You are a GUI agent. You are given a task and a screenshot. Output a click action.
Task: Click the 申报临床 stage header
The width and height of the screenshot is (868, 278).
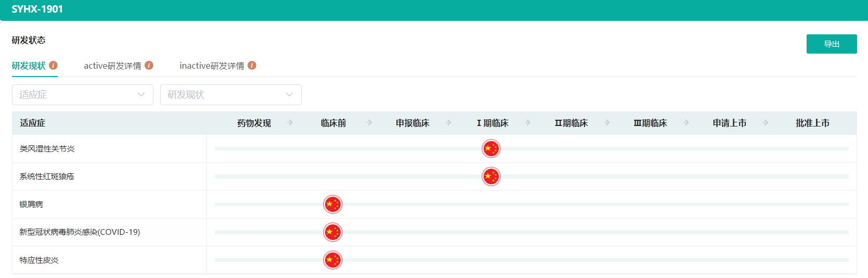(412, 123)
